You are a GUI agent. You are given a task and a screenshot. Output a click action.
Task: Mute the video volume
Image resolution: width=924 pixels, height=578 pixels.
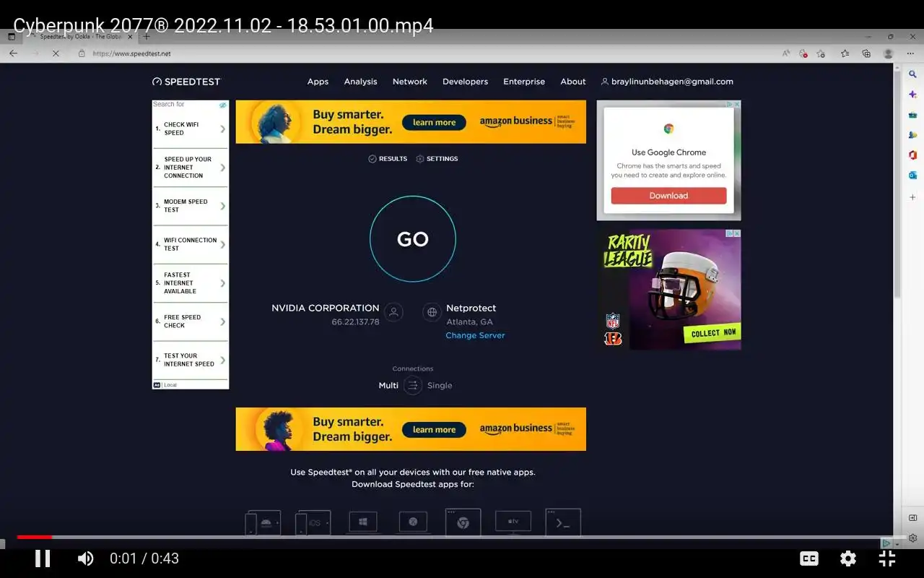coord(85,558)
